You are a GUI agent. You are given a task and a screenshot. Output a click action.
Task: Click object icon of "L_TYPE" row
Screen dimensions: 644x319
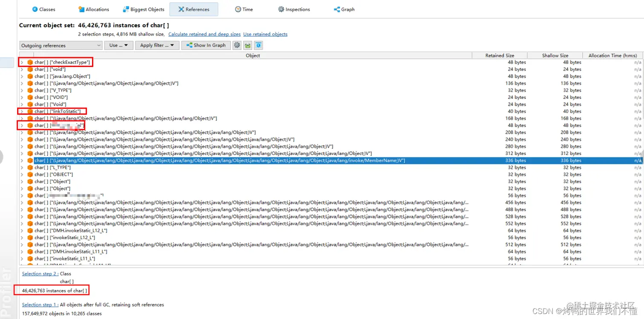(30, 168)
